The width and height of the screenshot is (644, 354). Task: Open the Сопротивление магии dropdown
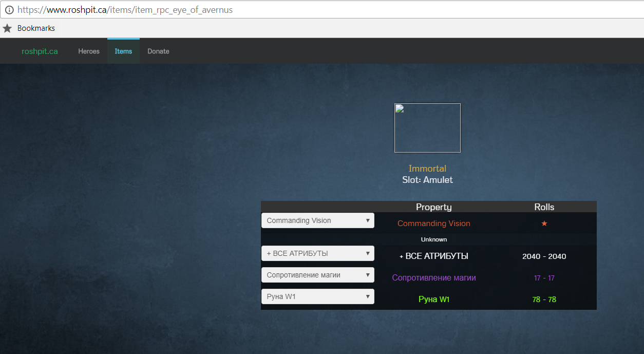click(x=318, y=275)
